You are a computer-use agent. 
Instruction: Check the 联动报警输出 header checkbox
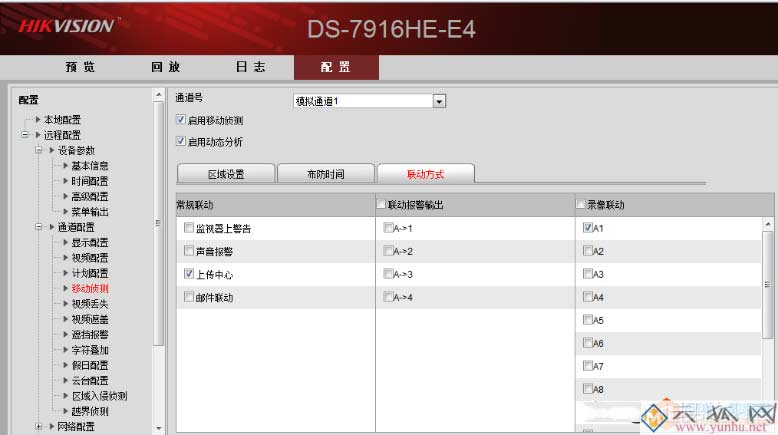pos(381,204)
